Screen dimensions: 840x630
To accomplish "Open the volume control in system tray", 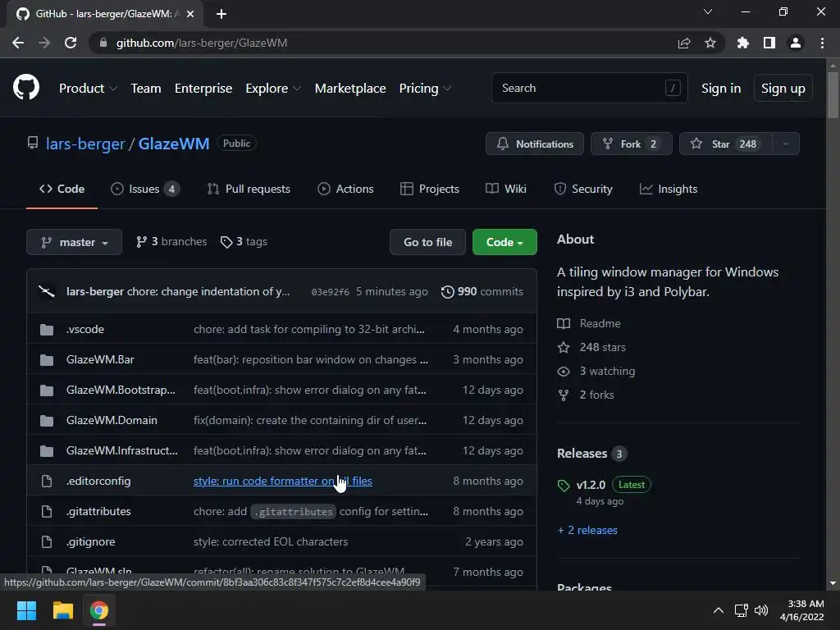I will pos(760,610).
